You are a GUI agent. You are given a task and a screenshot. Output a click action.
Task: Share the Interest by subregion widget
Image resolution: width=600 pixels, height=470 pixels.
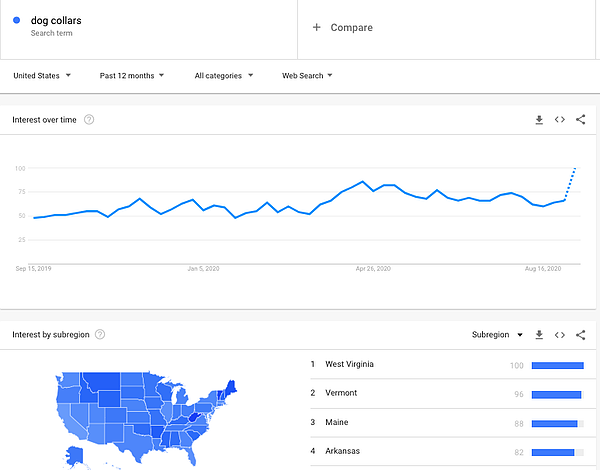click(581, 335)
